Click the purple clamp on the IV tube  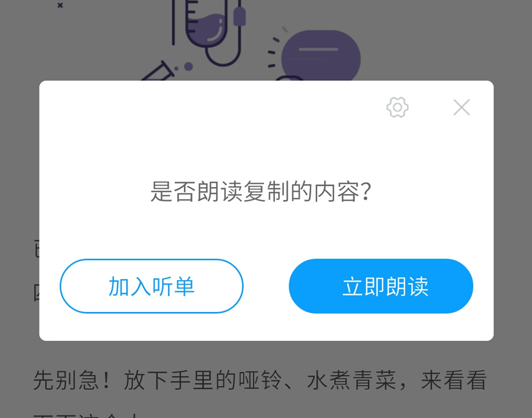click(239, 16)
